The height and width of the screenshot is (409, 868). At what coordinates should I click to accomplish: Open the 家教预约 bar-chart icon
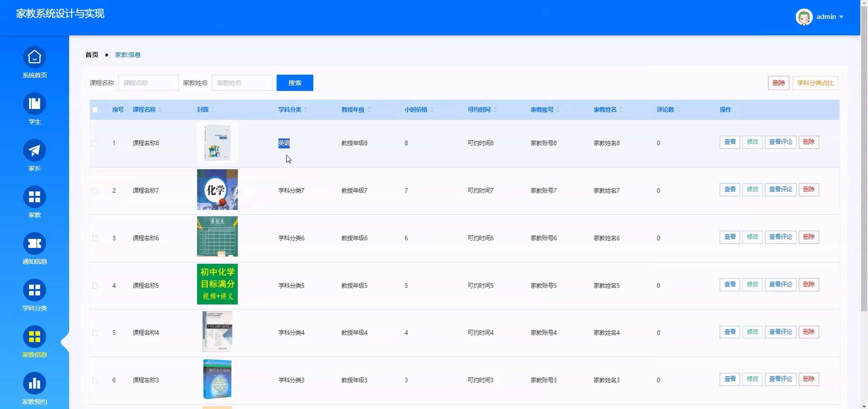[x=35, y=383]
